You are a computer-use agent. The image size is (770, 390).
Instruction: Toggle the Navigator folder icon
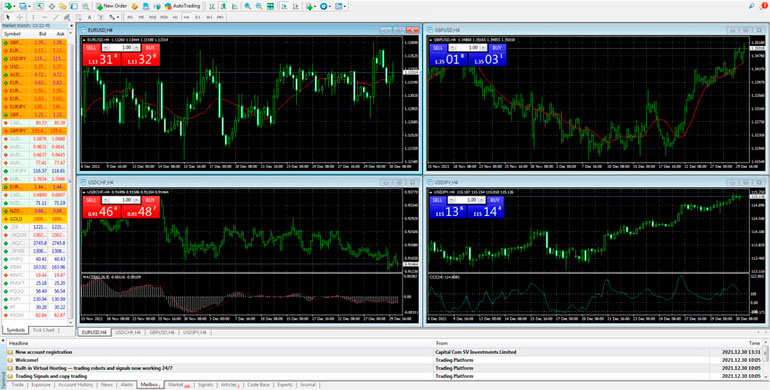63,6
